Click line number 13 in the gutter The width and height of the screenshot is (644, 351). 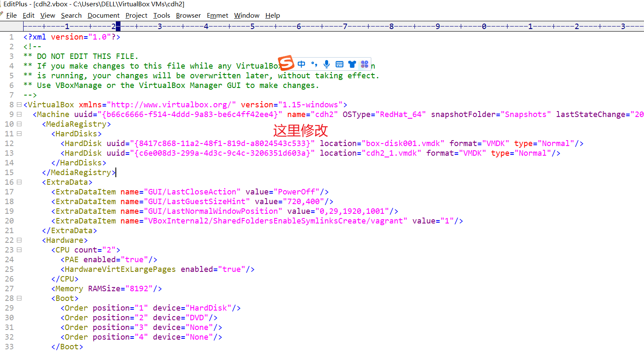9,153
